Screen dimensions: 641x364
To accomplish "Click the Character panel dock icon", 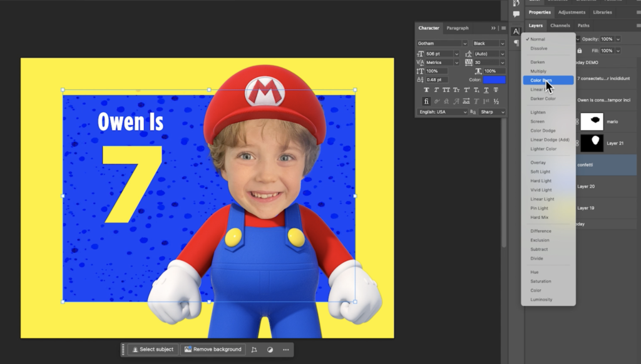I will [x=516, y=31].
